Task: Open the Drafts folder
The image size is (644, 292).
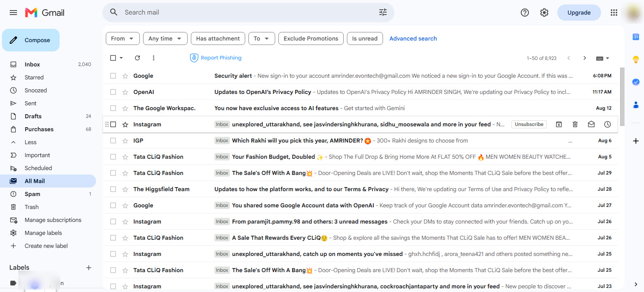Action: pyautogui.click(x=49, y=116)
